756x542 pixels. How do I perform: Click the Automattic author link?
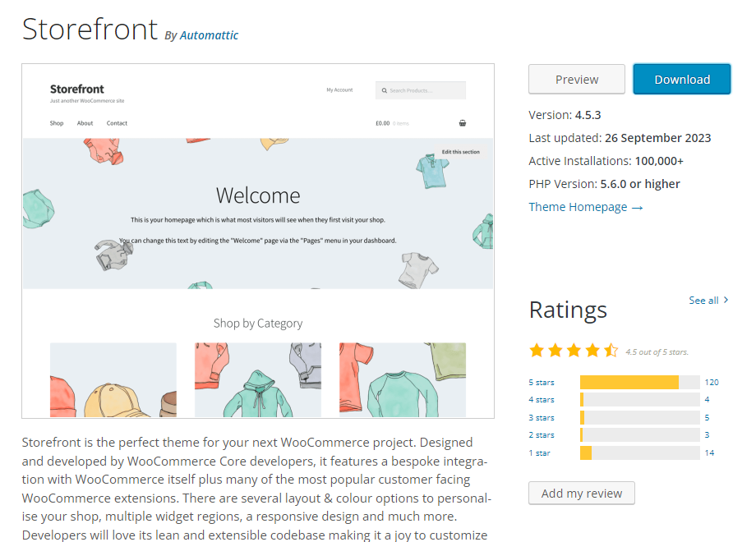210,35
